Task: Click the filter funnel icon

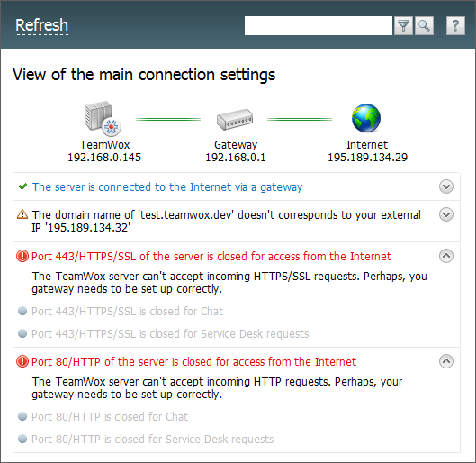Action: [403, 26]
